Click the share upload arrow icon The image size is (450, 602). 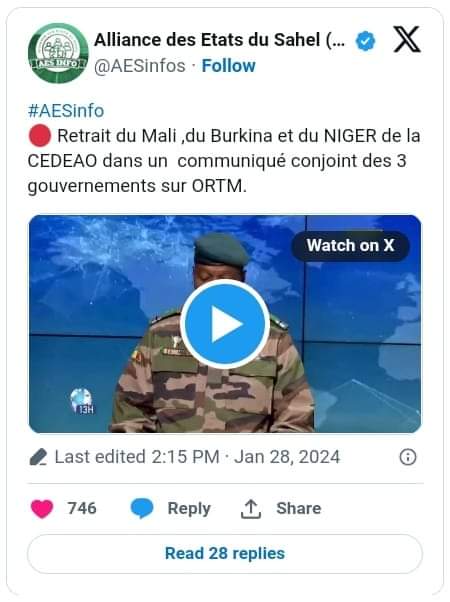(251, 509)
